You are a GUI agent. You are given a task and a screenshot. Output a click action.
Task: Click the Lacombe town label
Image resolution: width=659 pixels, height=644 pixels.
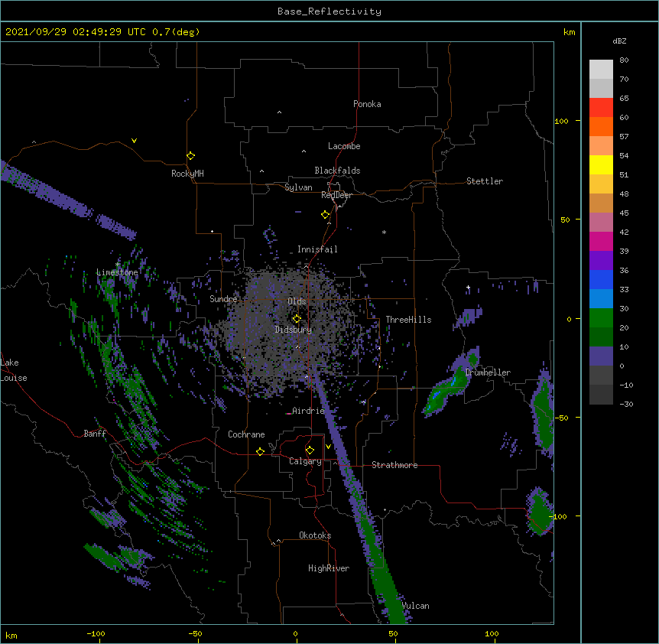point(344,146)
